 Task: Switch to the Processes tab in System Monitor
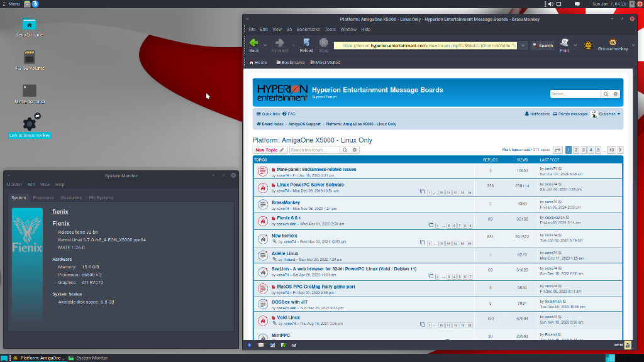tap(43, 198)
